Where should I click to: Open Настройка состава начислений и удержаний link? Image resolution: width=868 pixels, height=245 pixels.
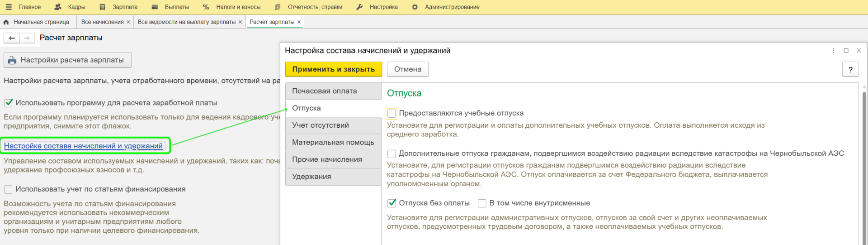(83, 146)
